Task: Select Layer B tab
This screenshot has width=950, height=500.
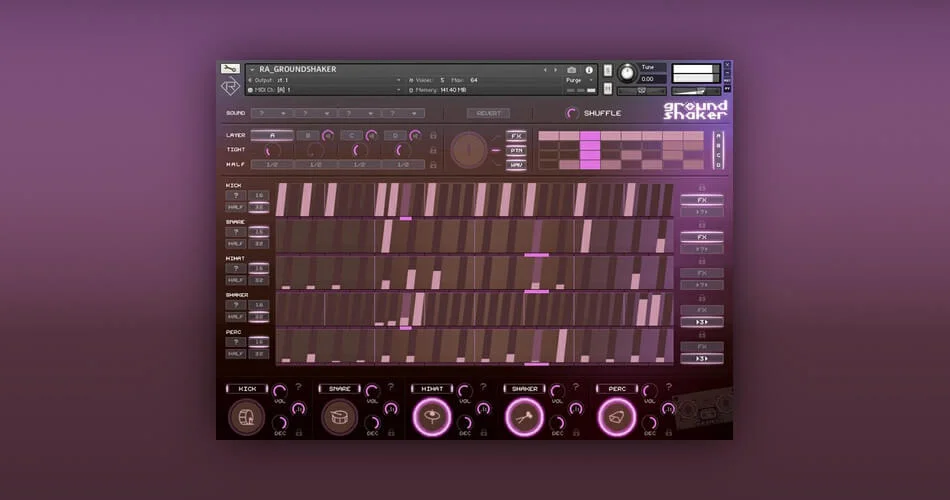Action: (x=308, y=135)
